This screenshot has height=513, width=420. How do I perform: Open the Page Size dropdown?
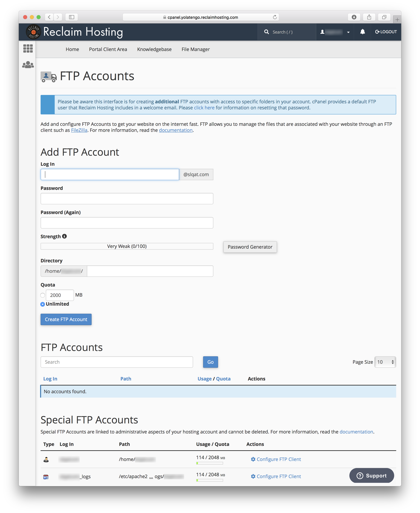click(385, 362)
